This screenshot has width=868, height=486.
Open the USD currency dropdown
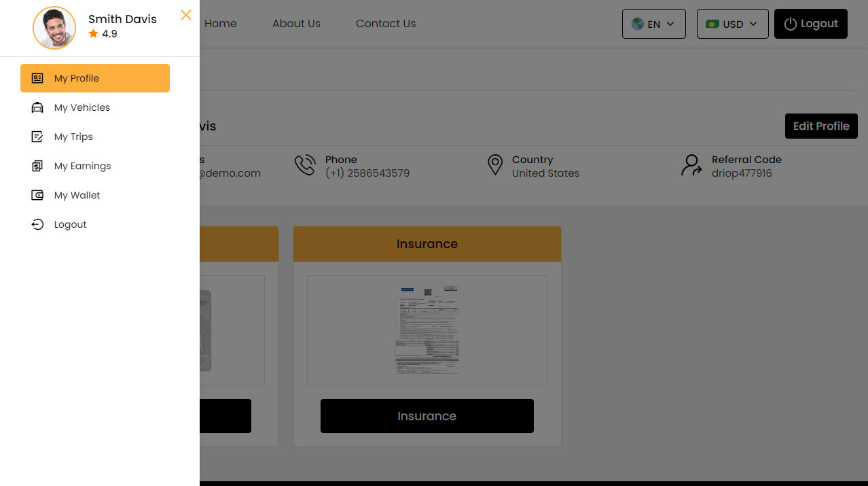pos(732,23)
